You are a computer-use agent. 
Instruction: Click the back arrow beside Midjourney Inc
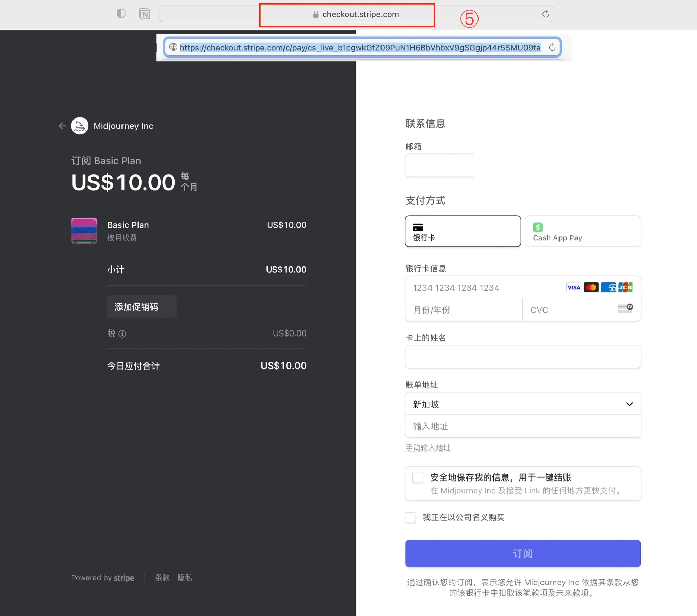click(x=62, y=126)
